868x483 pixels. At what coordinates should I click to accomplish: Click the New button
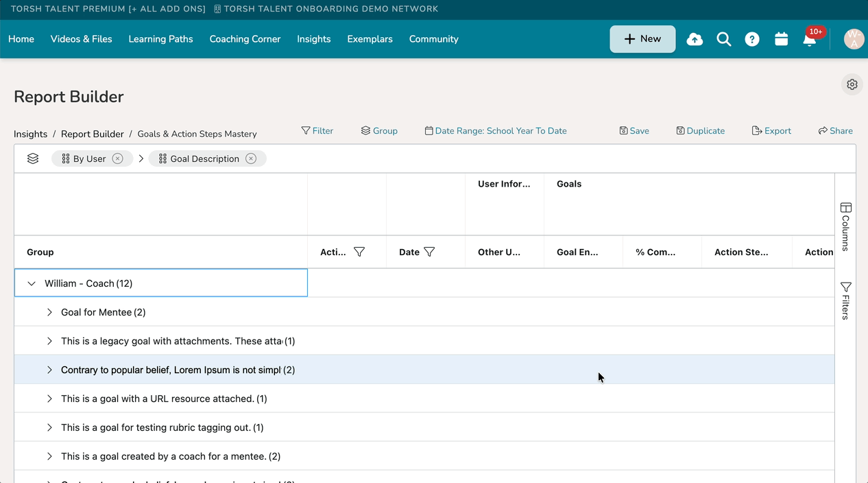(x=642, y=39)
